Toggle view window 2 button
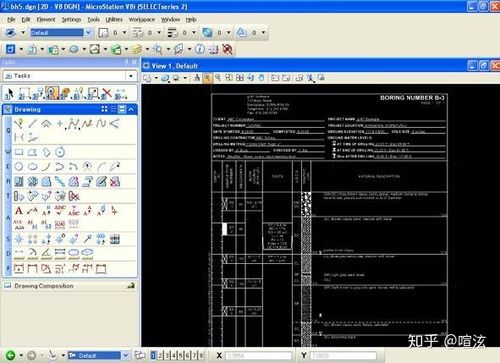The width and height of the screenshot is (500, 363). [x=160, y=355]
